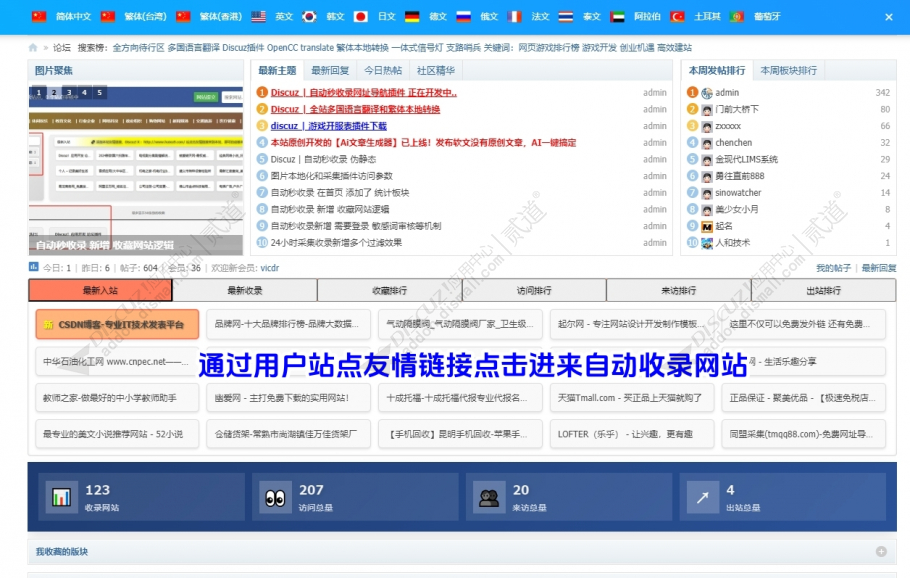Open user sinowatcher in weekly ranking
This screenshot has height=578, width=910.
pos(738,193)
